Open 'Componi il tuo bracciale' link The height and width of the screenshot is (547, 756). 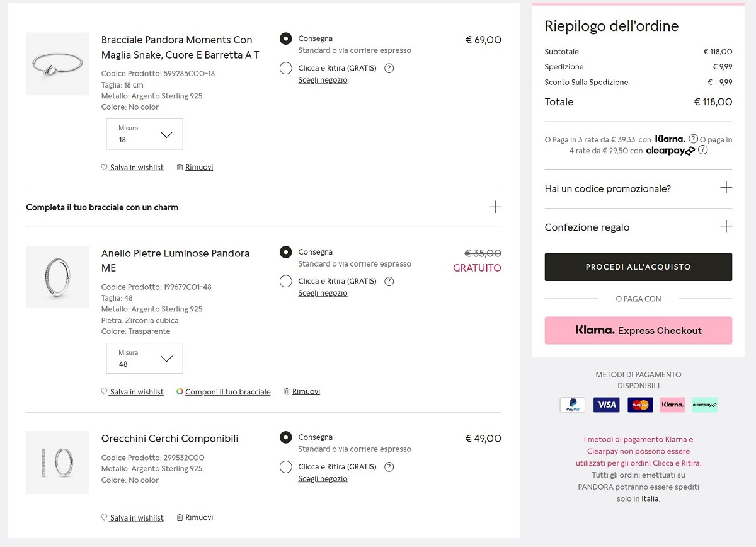[227, 392]
